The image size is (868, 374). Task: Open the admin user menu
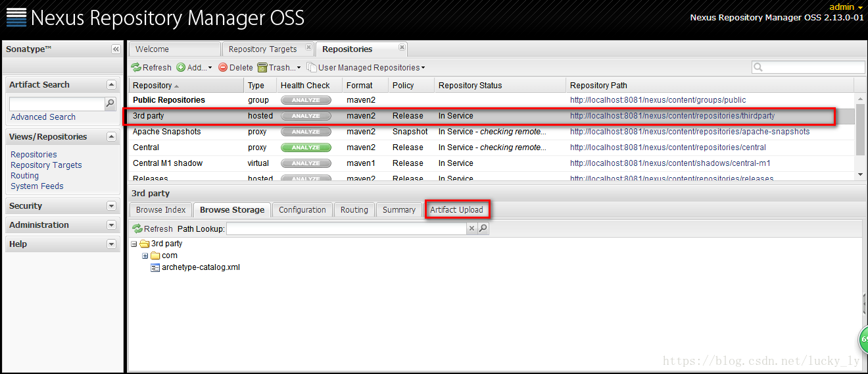846,7
